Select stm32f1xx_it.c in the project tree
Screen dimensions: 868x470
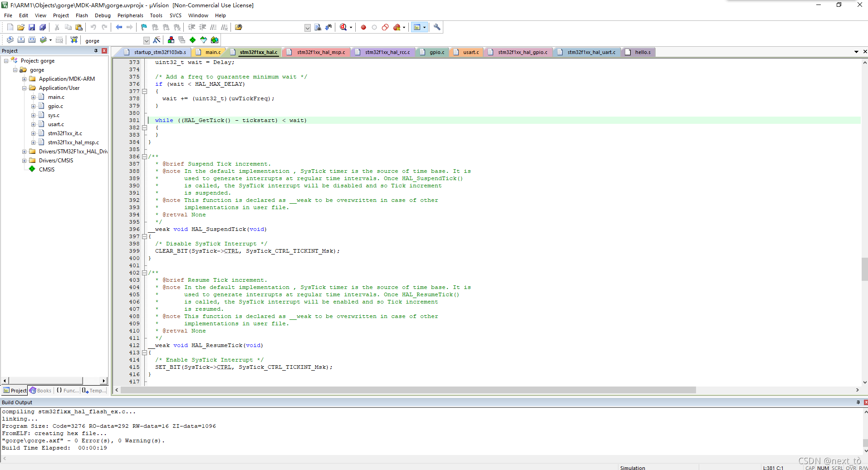tap(65, 133)
